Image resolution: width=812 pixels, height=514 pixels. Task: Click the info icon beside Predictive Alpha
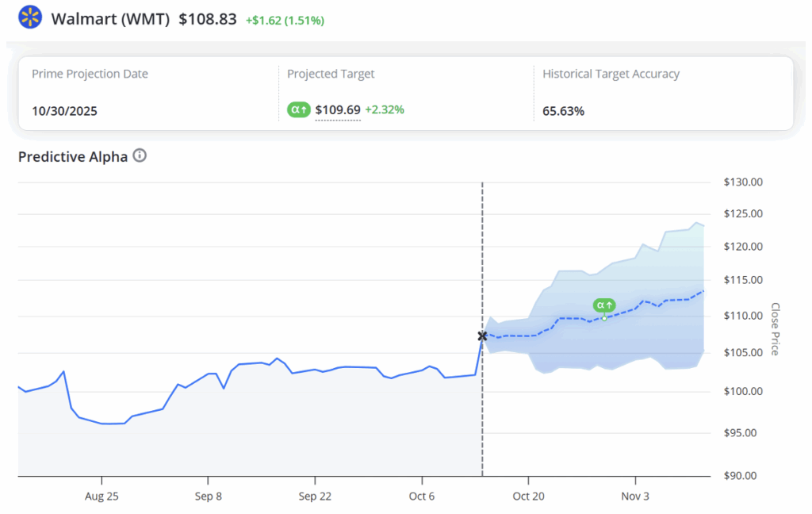140,155
